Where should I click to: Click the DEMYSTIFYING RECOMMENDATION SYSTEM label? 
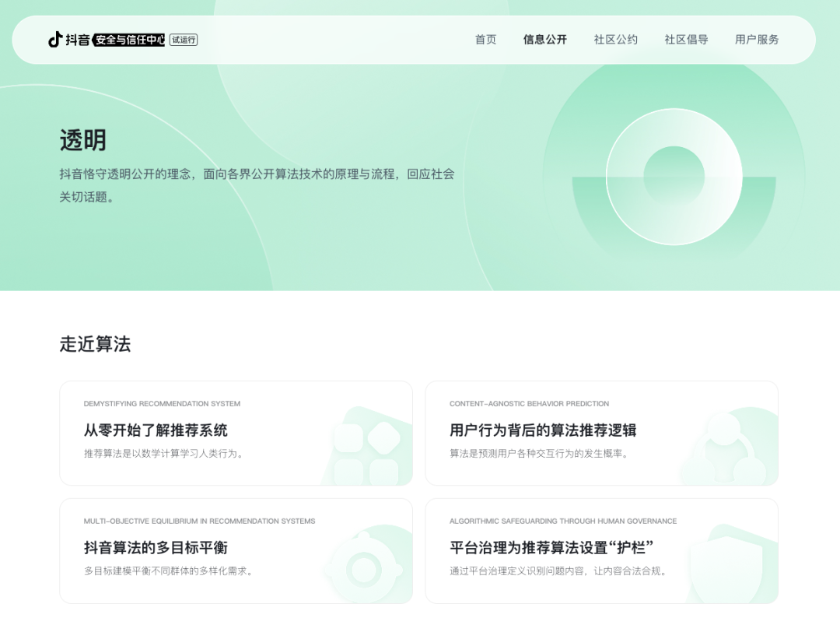pos(162,404)
